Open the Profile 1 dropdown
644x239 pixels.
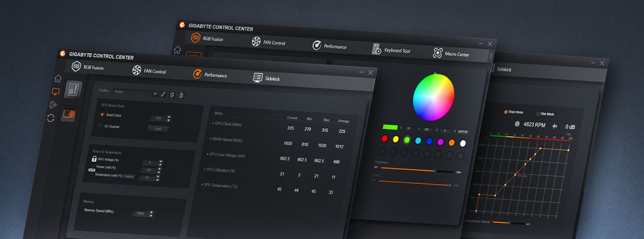[x=136, y=93]
